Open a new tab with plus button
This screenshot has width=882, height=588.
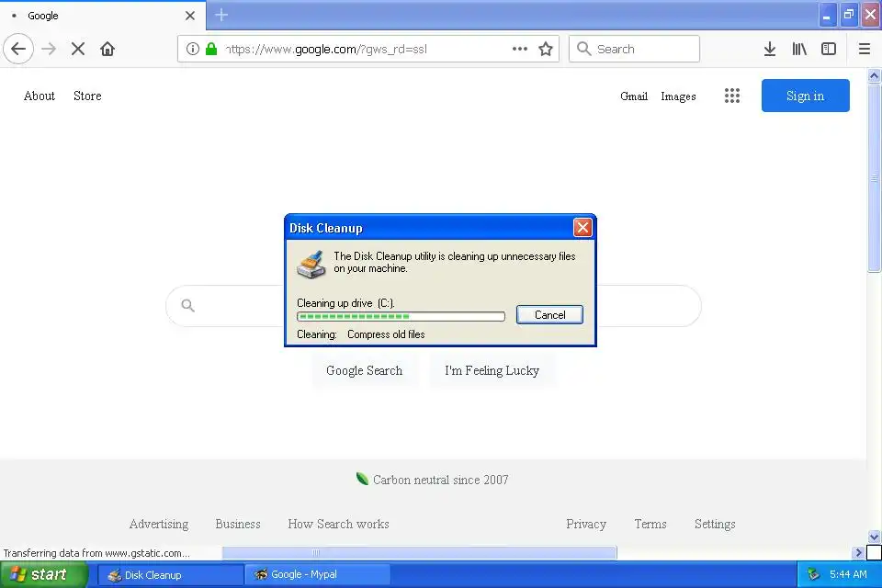[x=221, y=16]
